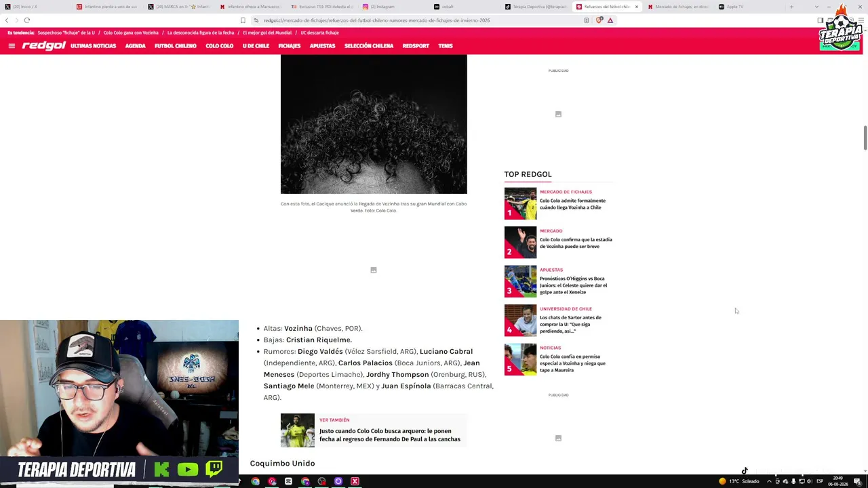This screenshot has height=488, width=868.
Task: Click the redgol logo
Action: (43, 46)
